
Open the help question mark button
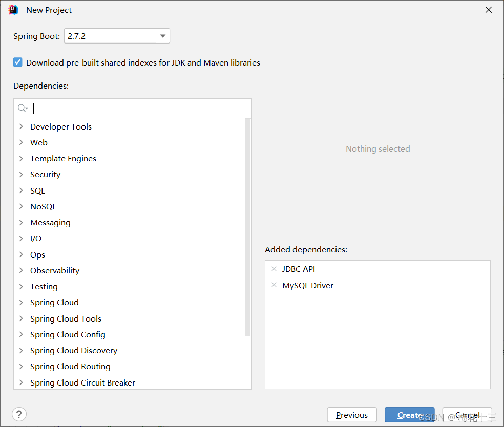coord(19,414)
